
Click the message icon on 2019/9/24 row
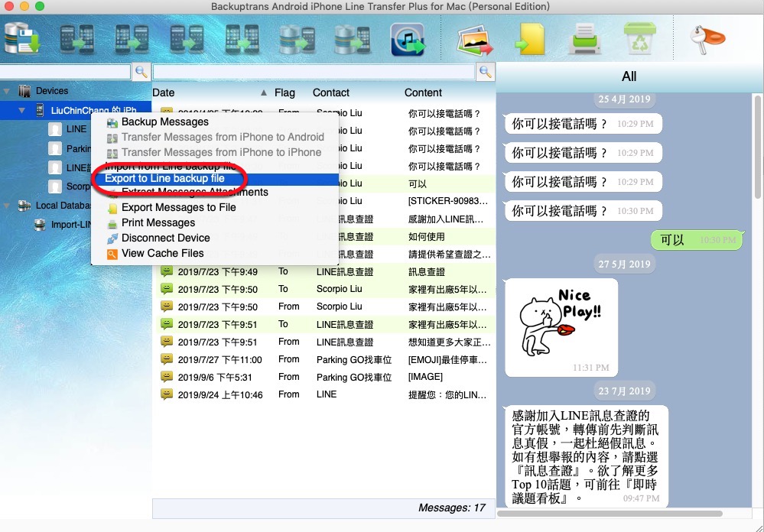coord(167,394)
